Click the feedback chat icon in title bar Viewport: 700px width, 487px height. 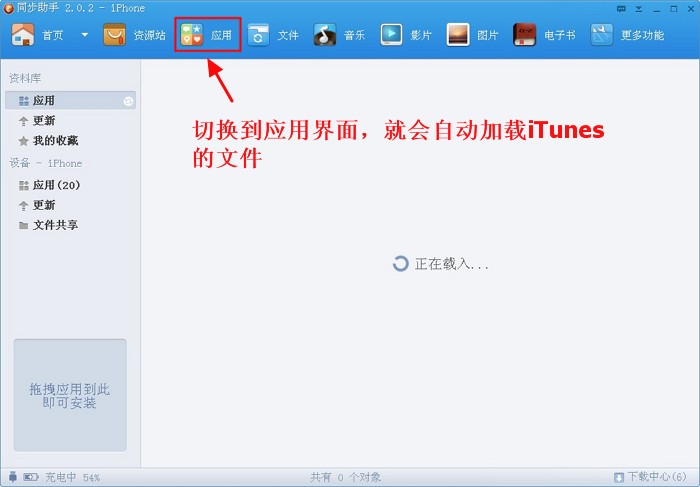[x=621, y=8]
